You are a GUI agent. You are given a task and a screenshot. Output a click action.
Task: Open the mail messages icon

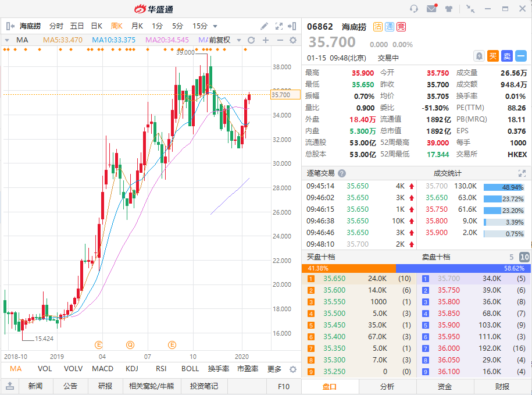coord(432,8)
